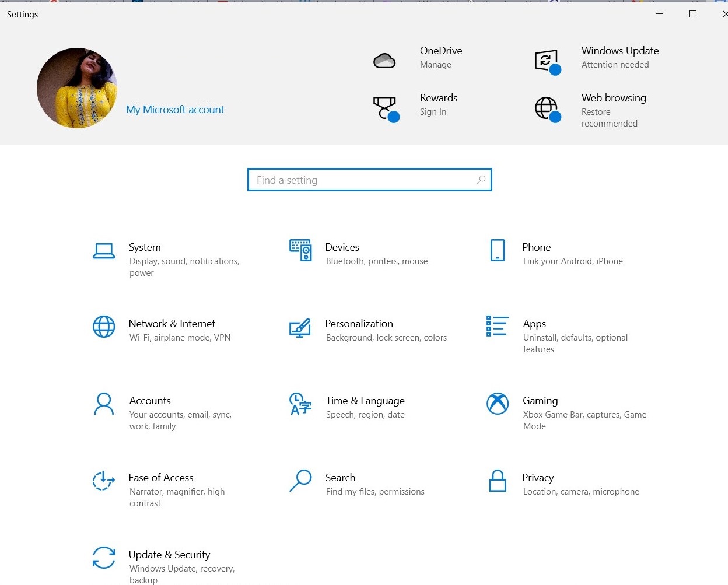The height and width of the screenshot is (585, 728).
Task: Open the Gaming Xbox icon
Action: click(x=498, y=404)
